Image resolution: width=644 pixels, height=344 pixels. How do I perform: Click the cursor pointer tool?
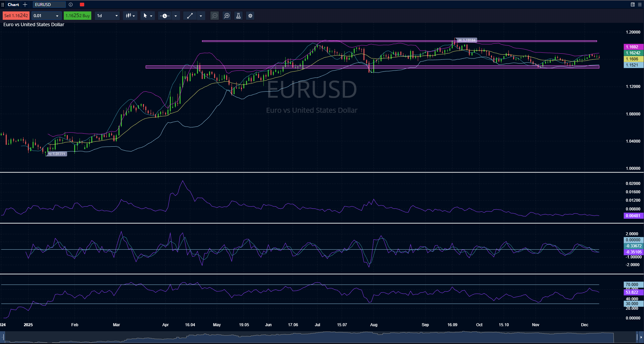pos(145,16)
